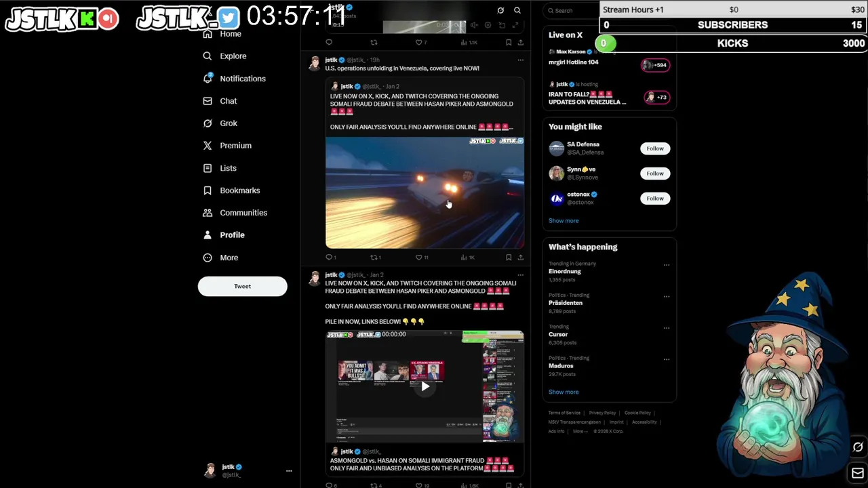
Task: Follow Synnøve account
Action: pyautogui.click(x=655, y=174)
